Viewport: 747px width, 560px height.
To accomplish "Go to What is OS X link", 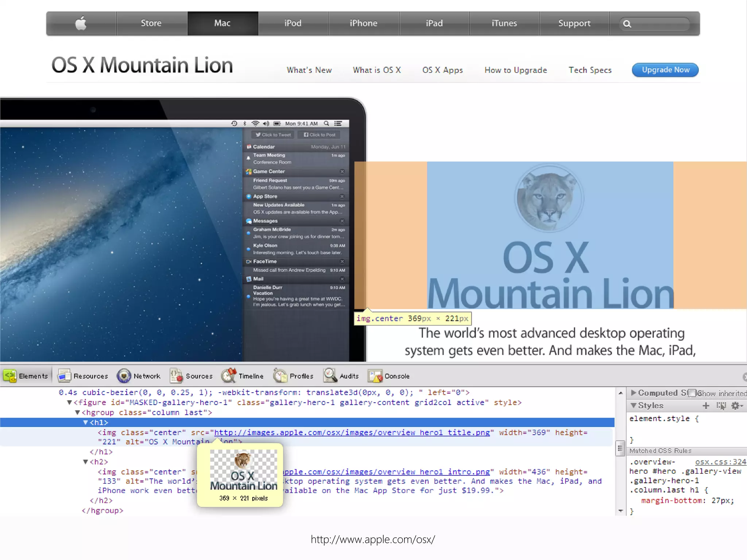I will 377,70.
